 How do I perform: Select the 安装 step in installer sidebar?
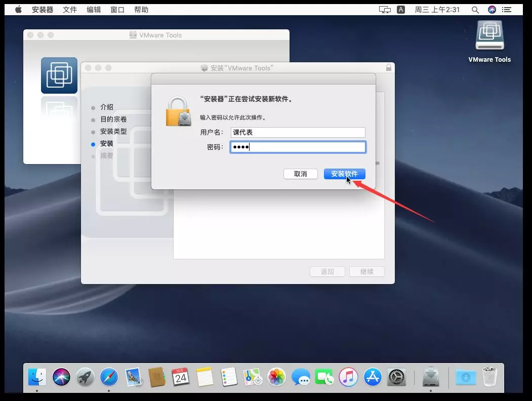106,143
